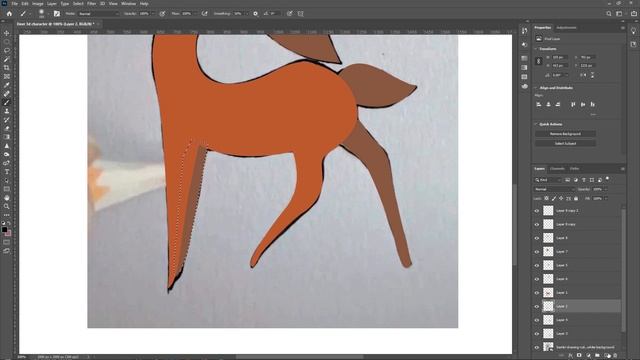Open layer blend mode Normal dropdown
Image resolution: width=640 pixels, height=360 pixels.
pos(554,189)
